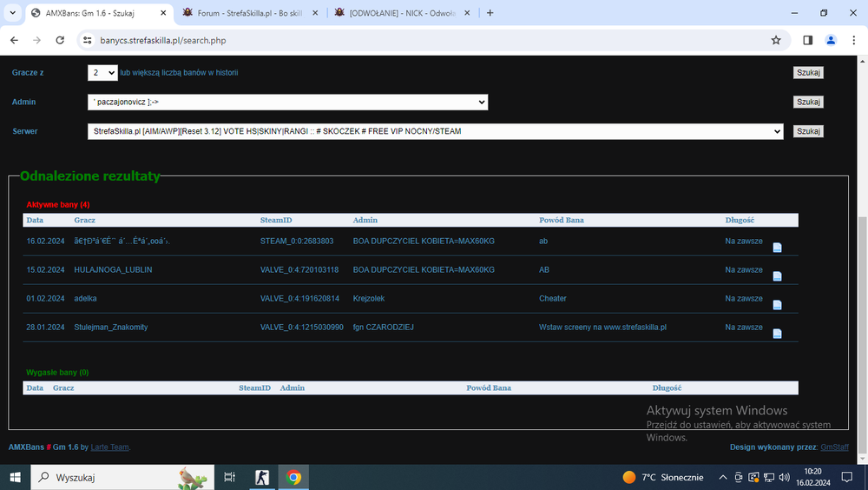Open Task View on the taskbar
868x490 pixels.
[x=229, y=477]
